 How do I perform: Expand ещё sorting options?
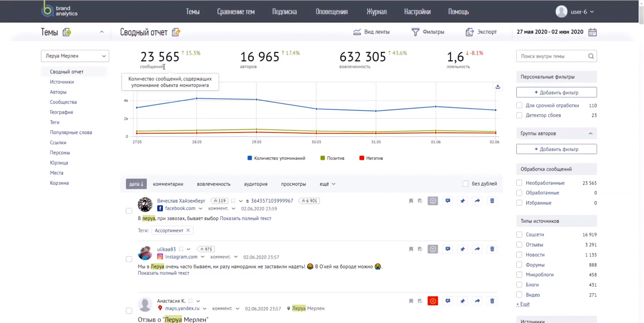(328, 184)
